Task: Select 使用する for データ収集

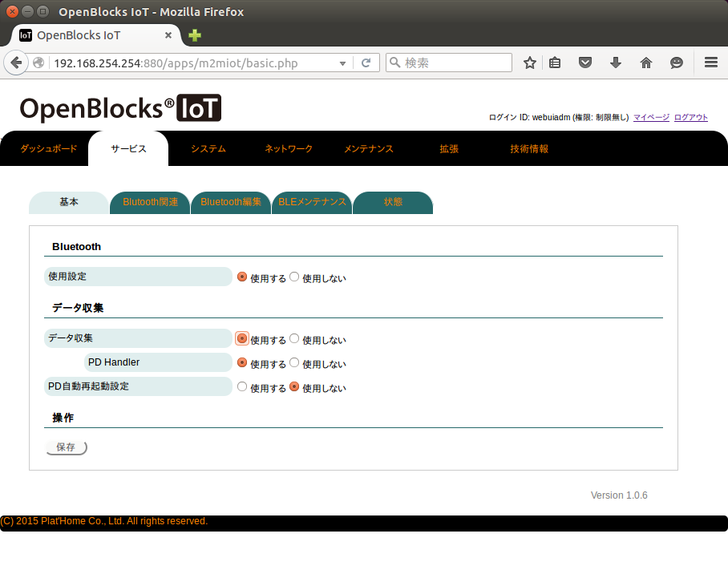Action: [242, 338]
